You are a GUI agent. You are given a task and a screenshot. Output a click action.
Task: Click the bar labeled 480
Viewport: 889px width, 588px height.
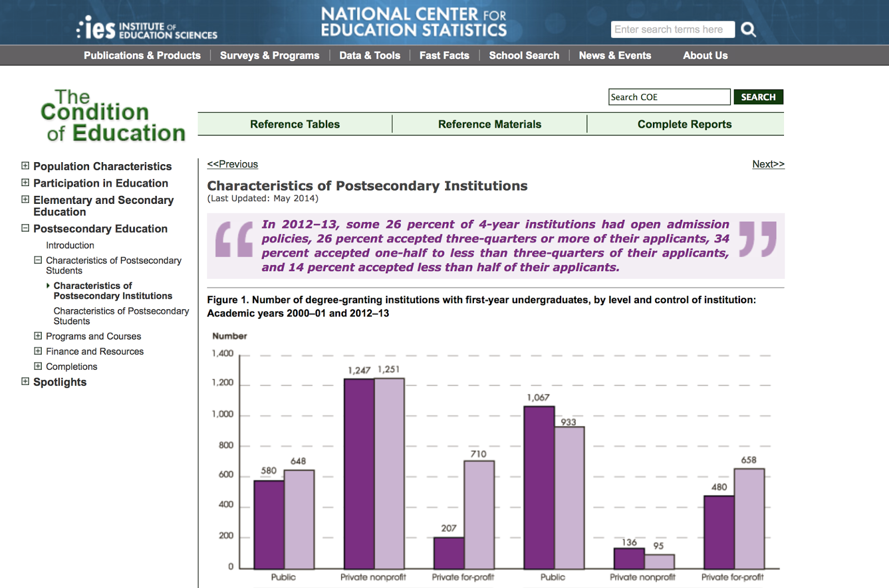tap(719, 532)
